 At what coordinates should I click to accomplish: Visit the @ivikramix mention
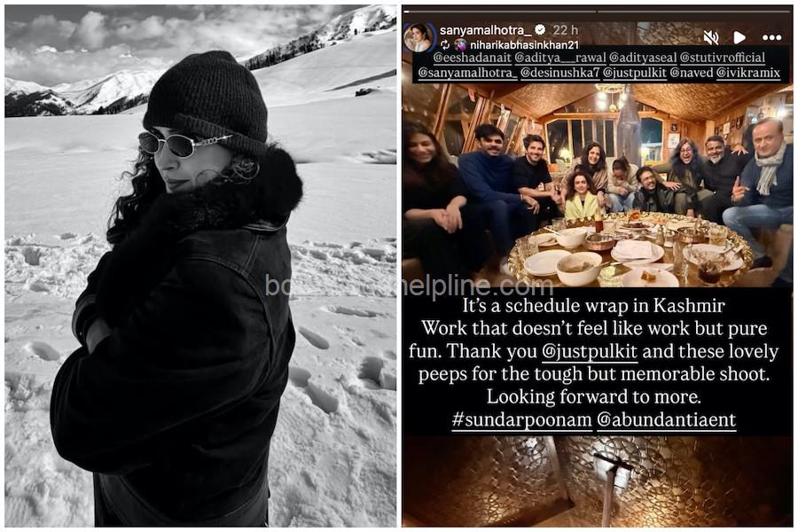click(748, 73)
